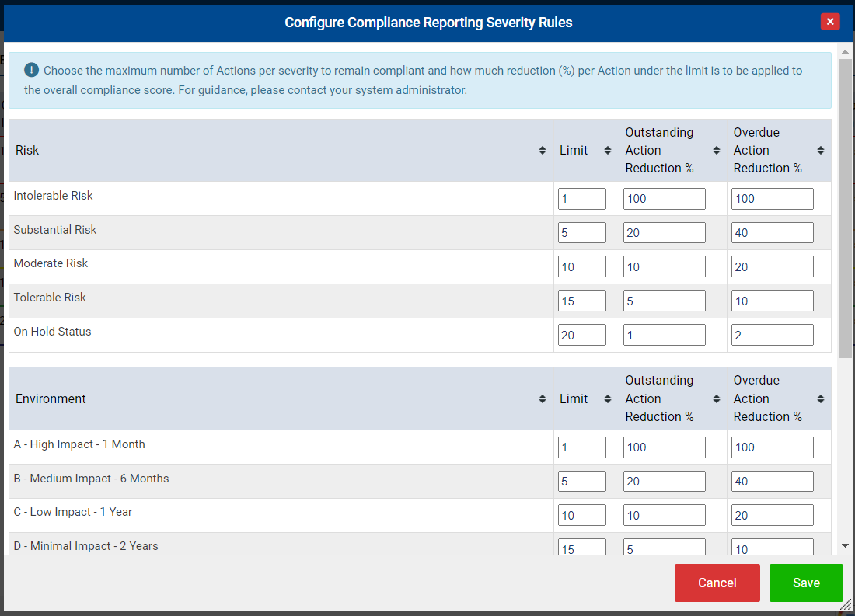
Task: Select the 'Tolerable Risk' row label
Action: click(x=50, y=298)
